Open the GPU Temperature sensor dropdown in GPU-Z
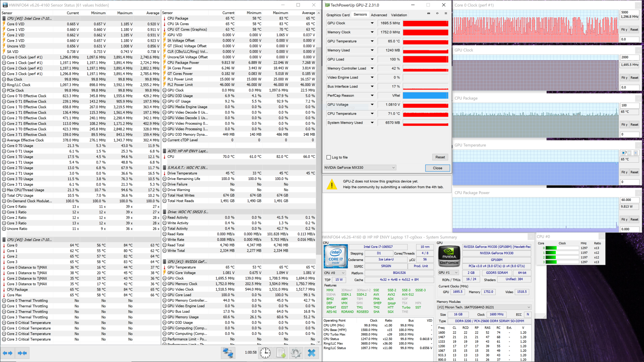This screenshot has height=362, width=644. (372, 41)
